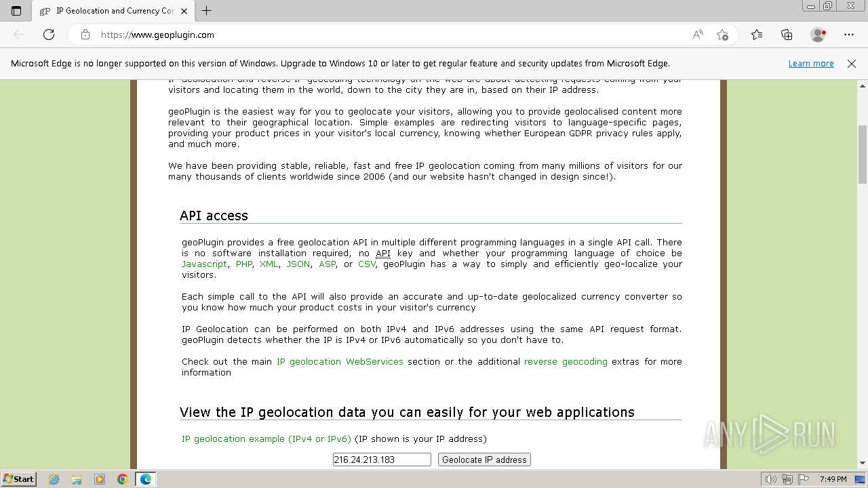Follow the reverse geocoding link
Screen dimensions: 868x488
click(566, 362)
